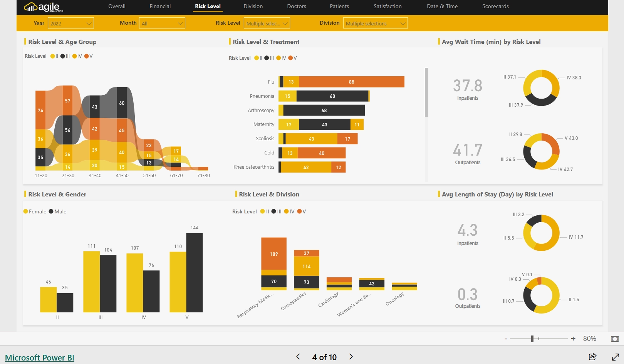Screen dimensions: 624x364
Task: Click the 0.3 Outpatients length of stay card
Action: click(x=468, y=299)
